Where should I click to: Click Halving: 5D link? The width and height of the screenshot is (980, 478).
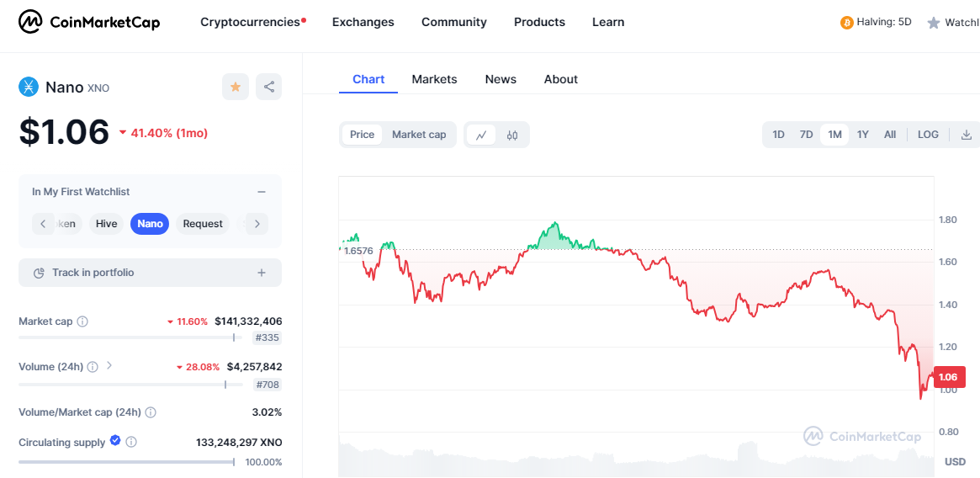coord(884,22)
